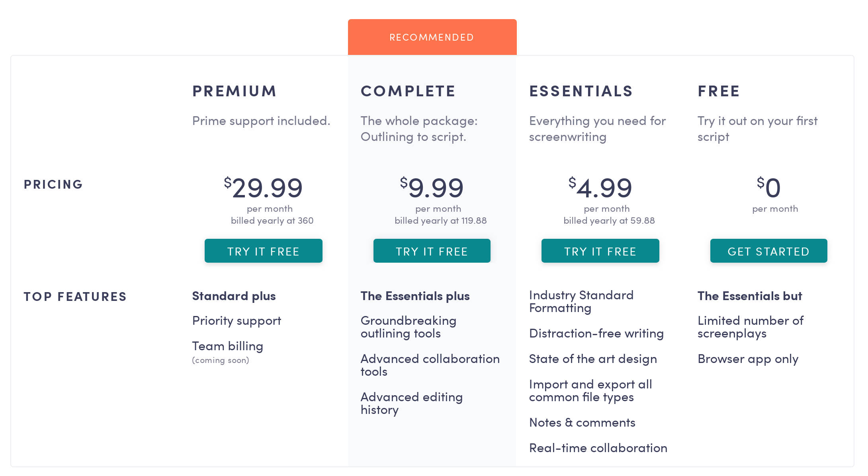Click the RECOMMENDED banner
The image size is (868, 476).
click(432, 37)
